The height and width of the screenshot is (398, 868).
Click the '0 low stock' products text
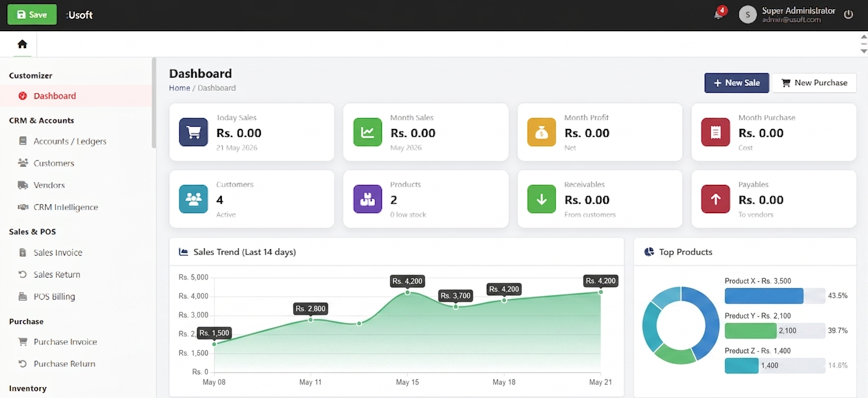[x=408, y=215]
